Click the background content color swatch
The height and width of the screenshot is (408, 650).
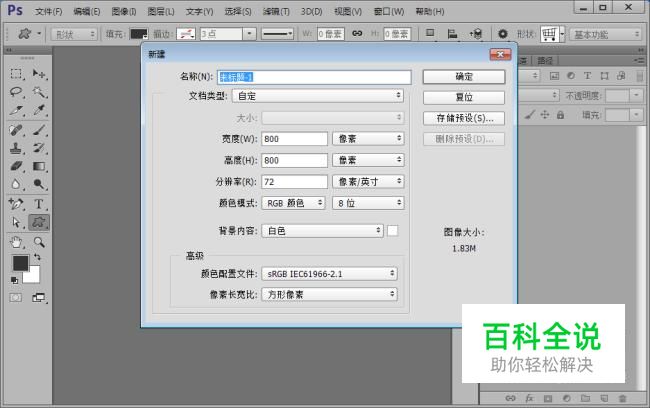click(392, 231)
